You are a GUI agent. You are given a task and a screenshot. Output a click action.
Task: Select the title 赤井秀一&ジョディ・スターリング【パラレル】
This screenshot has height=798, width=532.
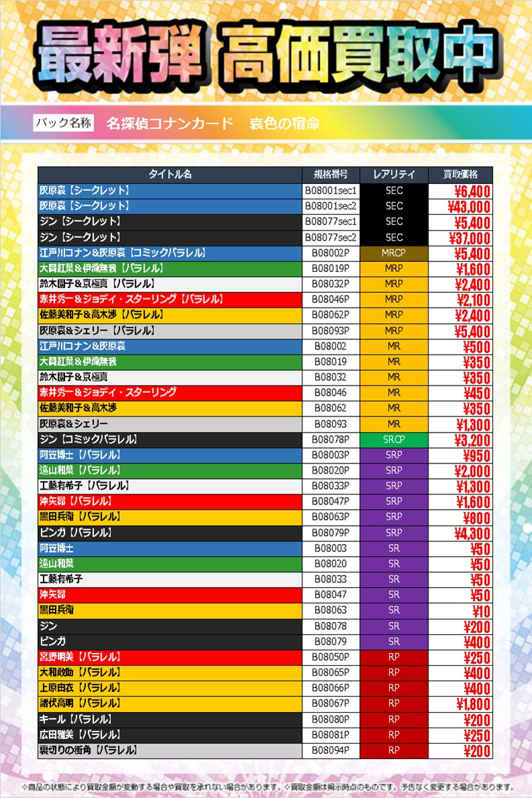pos(132,300)
